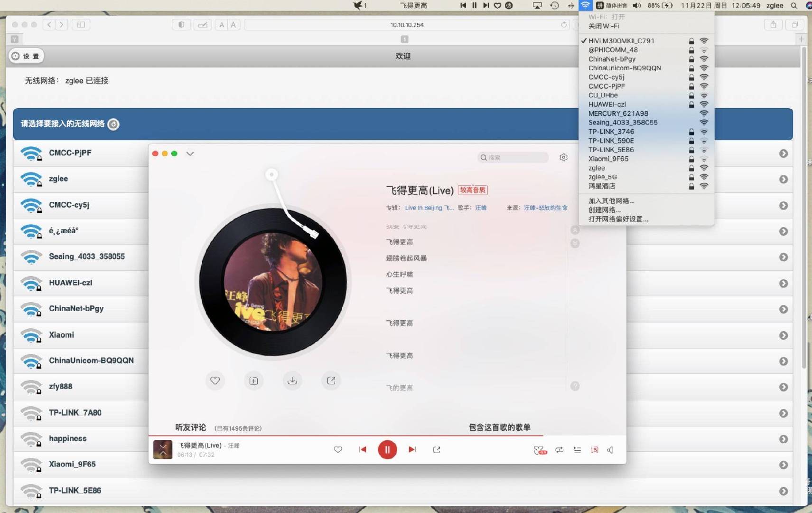Screen dimensions: 812x513
Task: Favorite the song using heart under vinyl disc
Action: (215, 380)
